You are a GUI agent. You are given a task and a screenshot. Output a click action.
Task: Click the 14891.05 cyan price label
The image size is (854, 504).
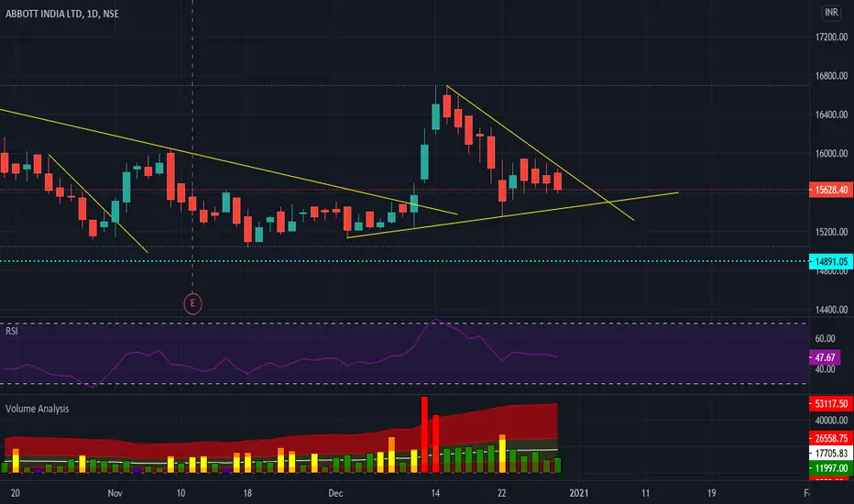click(x=831, y=261)
